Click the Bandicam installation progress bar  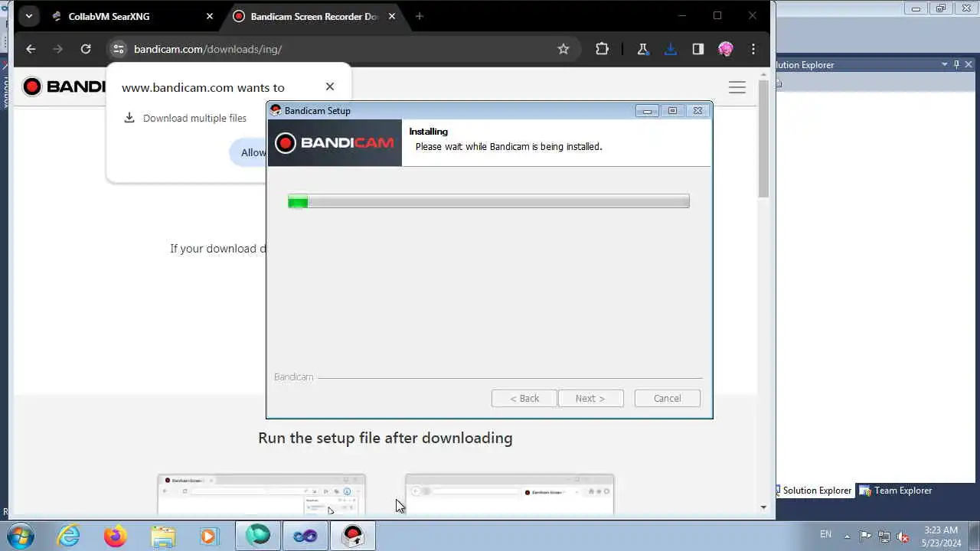point(488,201)
